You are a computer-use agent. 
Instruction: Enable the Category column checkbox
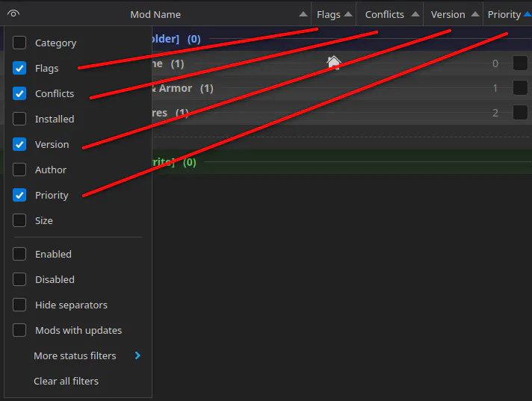tap(19, 43)
